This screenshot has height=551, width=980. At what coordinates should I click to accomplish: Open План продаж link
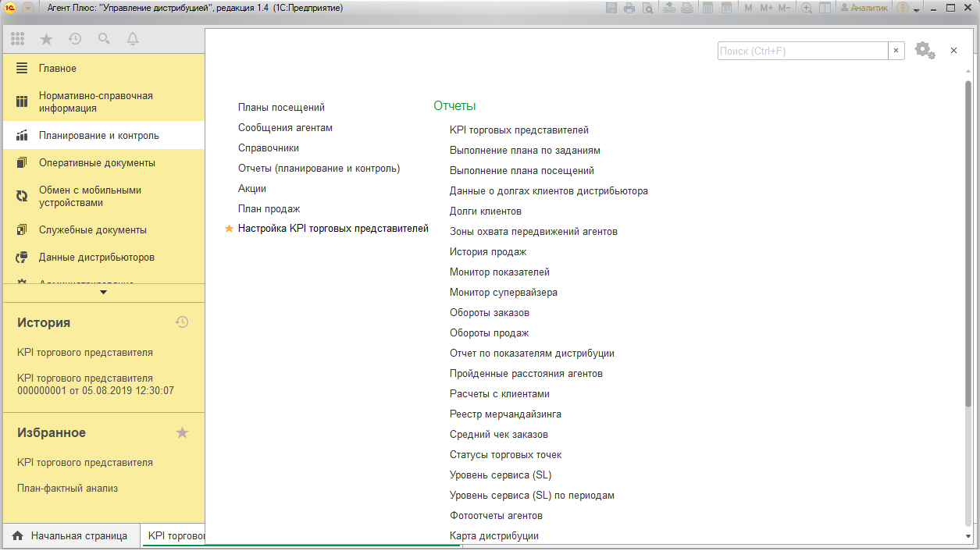269,208
